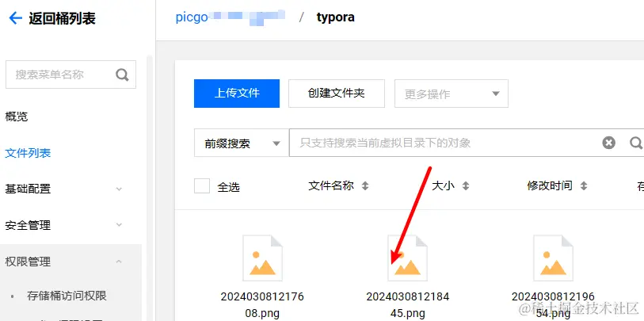The width and height of the screenshot is (644, 321).
Task: Click the back arrow to bucket list
Action: [x=15, y=18]
